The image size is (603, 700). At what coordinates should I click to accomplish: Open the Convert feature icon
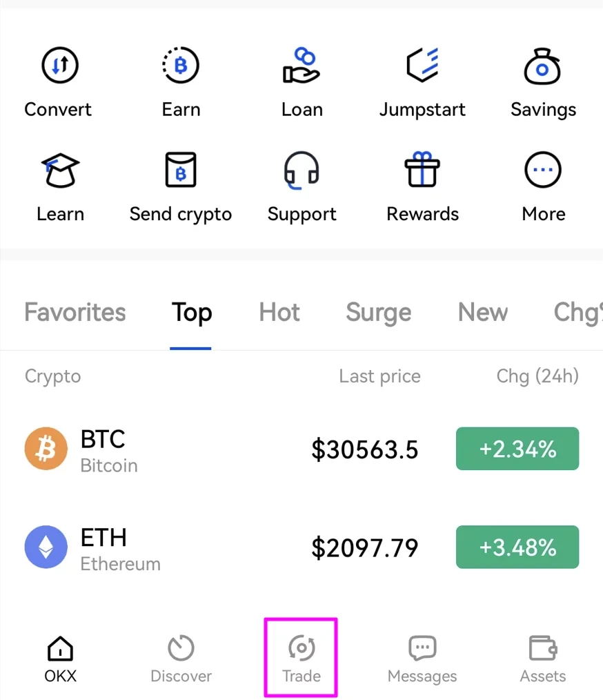[x=60, y=66]
